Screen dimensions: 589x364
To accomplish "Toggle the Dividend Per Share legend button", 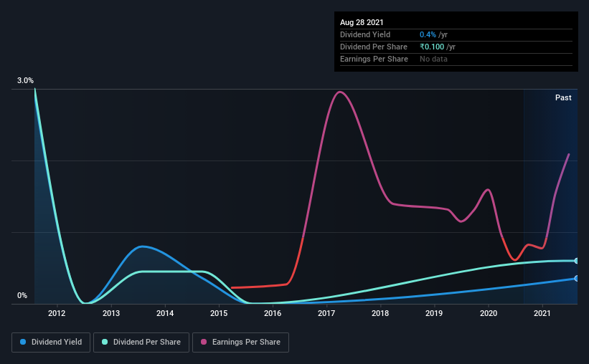I will pos(141,343).
